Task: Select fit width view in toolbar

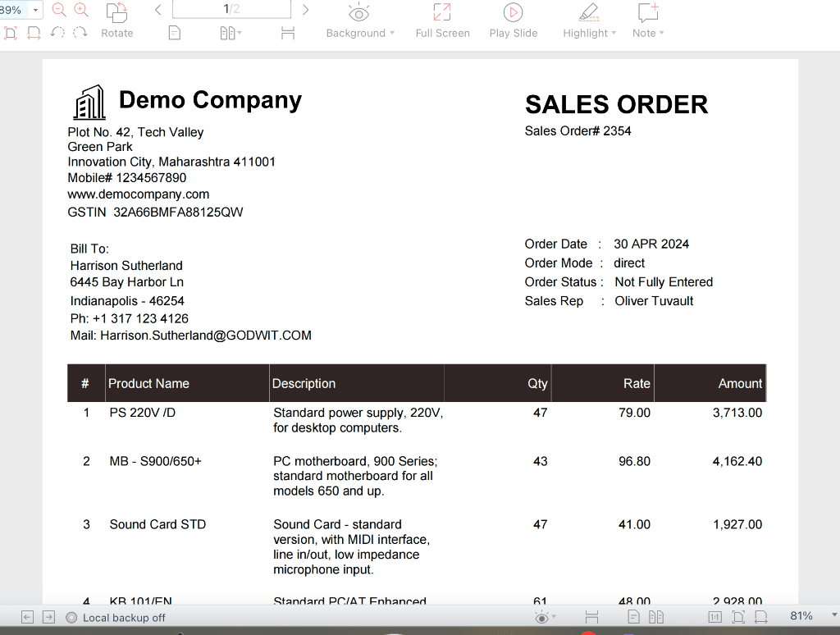Action: pyautogui.click(x=34, y=33)
